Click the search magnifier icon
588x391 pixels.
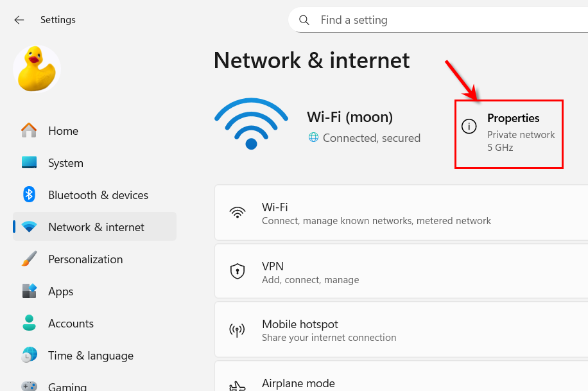tap(304, 20)
